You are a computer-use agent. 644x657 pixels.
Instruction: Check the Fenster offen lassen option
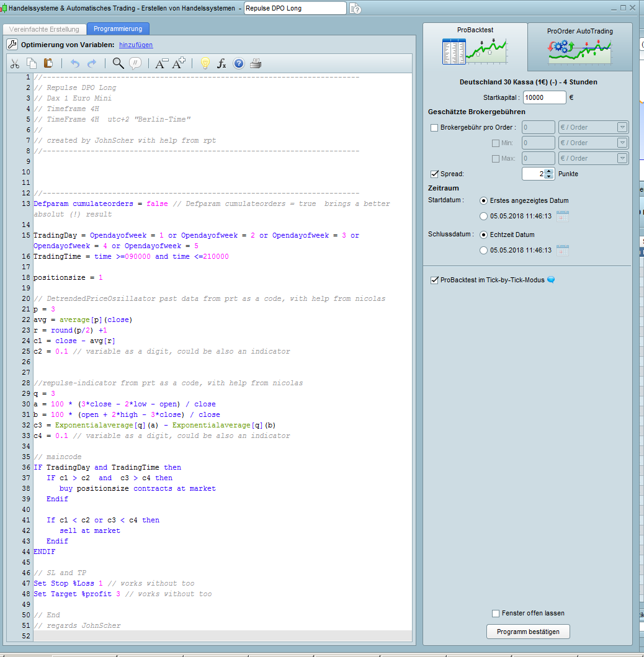click(496, 614)
